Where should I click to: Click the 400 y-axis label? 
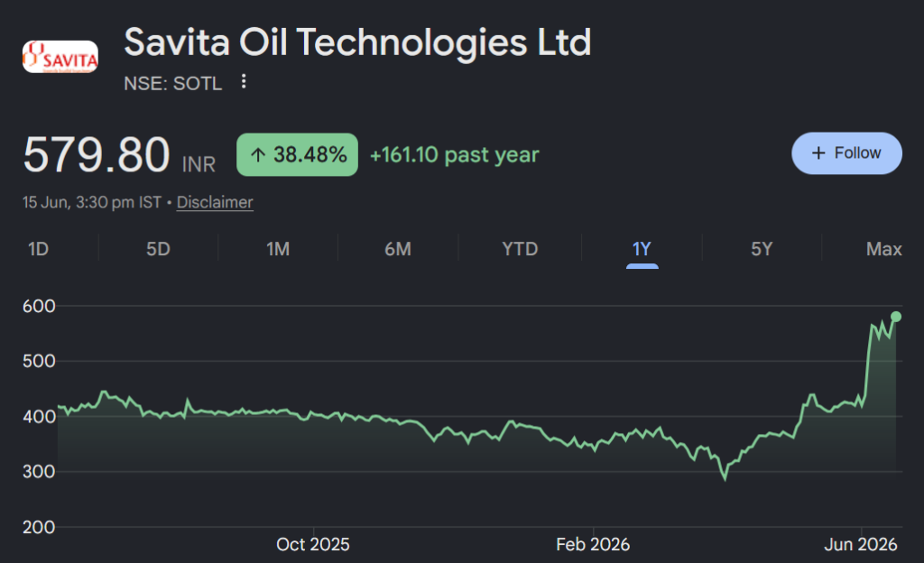[x=39, y=416]
